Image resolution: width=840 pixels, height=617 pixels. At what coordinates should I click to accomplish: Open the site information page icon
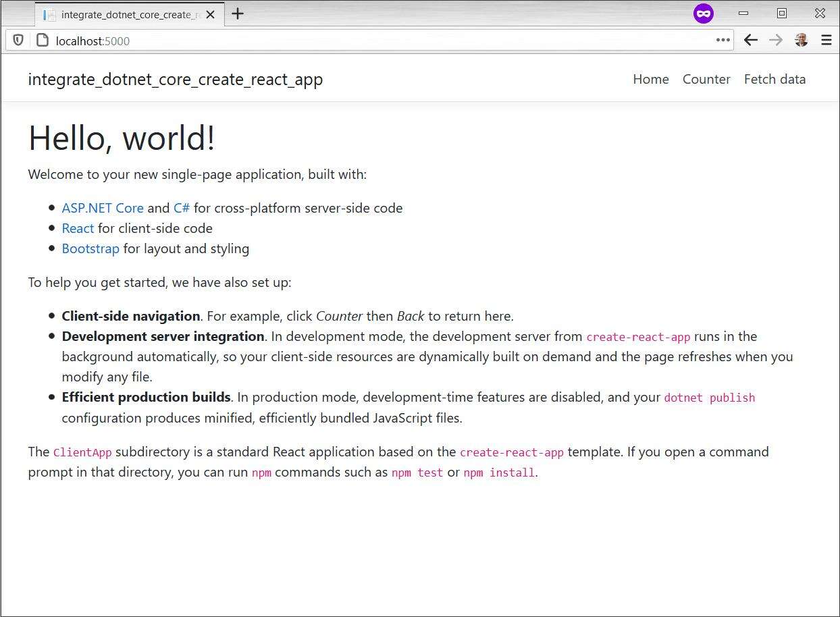pos(43,41)
